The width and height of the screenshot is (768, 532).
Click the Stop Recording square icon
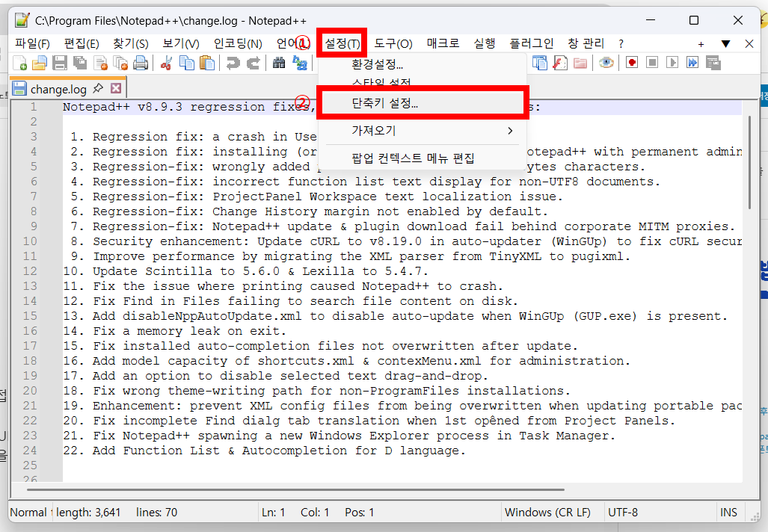point(652,63)
